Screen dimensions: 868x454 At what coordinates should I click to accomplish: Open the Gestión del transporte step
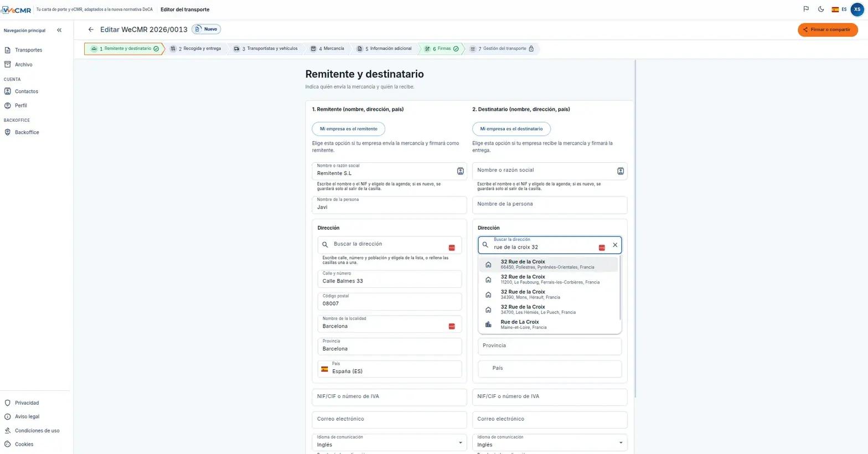tap(502, 49)
